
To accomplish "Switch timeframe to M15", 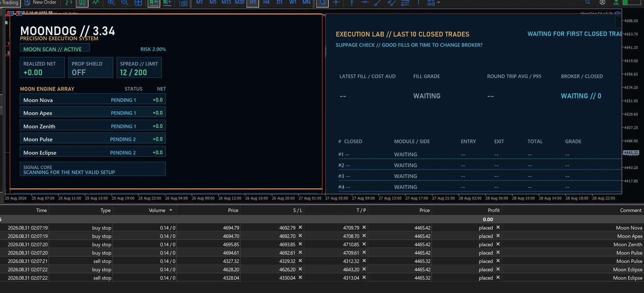I will (226, 2).
